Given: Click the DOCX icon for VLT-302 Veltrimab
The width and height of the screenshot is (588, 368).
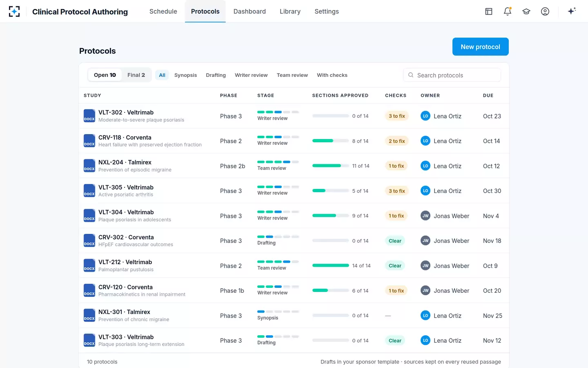Looking at the screenshot, I should 89,116.
